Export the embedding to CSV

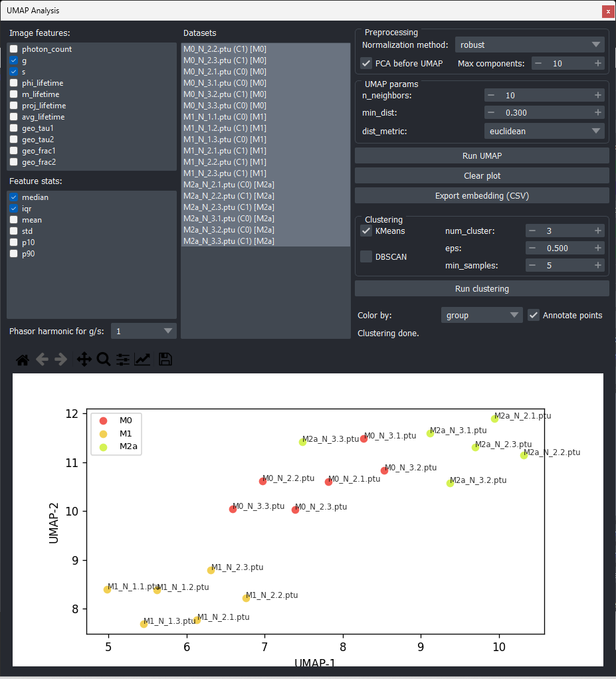point(482,195)
